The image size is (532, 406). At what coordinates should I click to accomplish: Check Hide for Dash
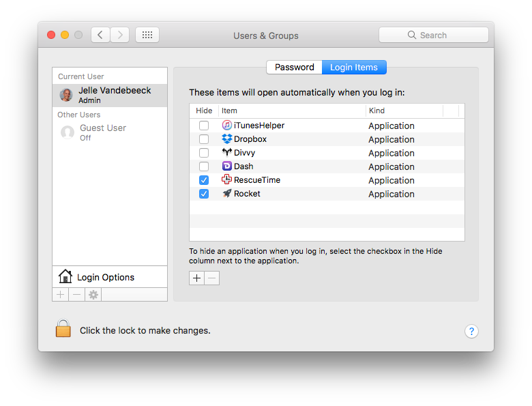pos(204,166)
